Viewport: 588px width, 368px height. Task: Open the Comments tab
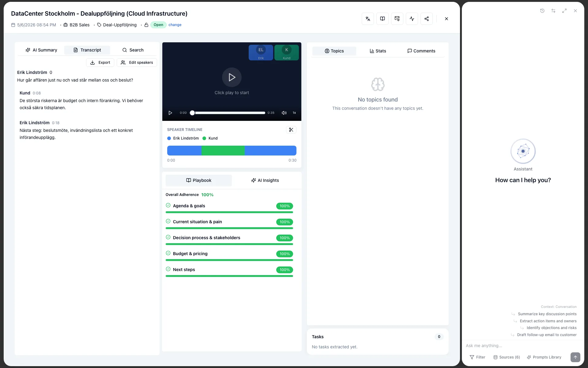pyautogui.click(x=421, y=51)
